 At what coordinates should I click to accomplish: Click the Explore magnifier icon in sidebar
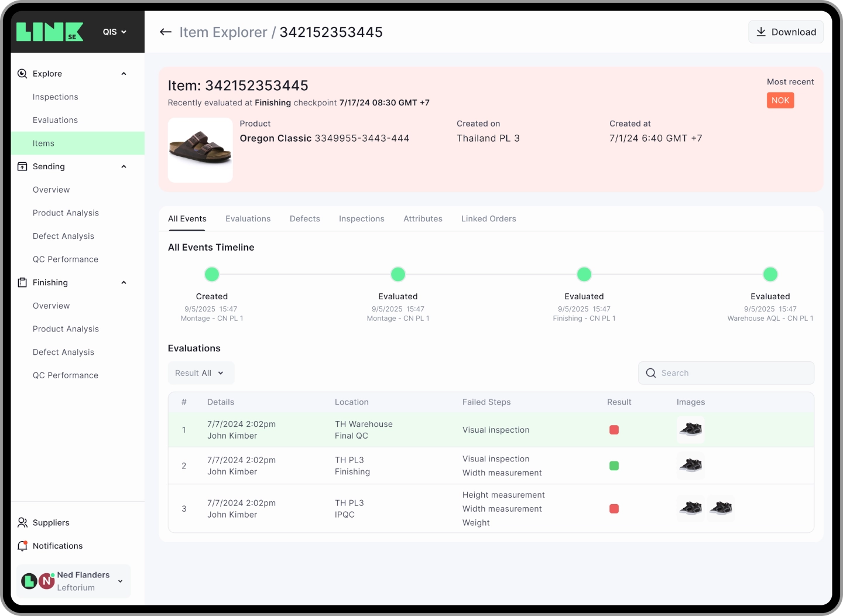(22, 74)
